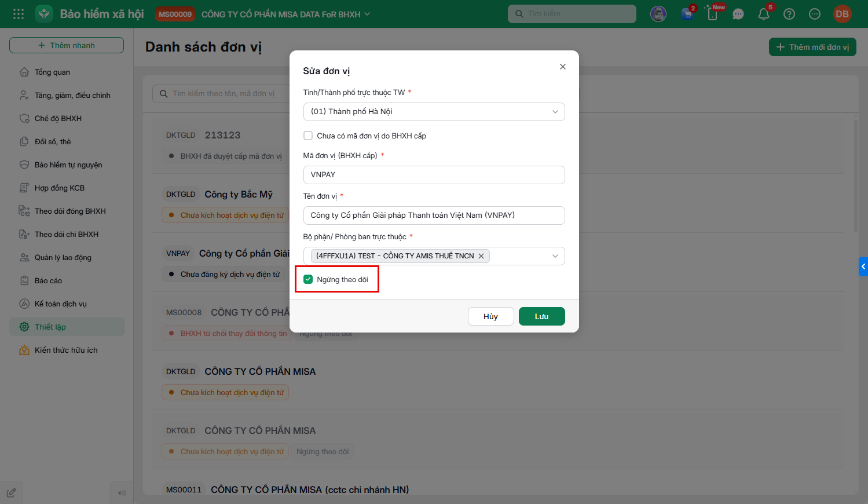Open the apps grid launcher icon
The height and width of the screenshot is (504, 868).
19,14
